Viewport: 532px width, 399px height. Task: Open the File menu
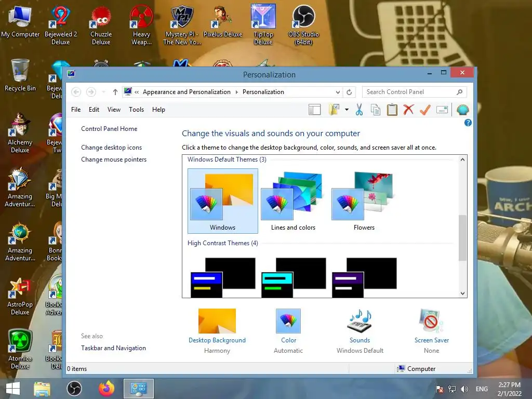click(x=76, y=110)
